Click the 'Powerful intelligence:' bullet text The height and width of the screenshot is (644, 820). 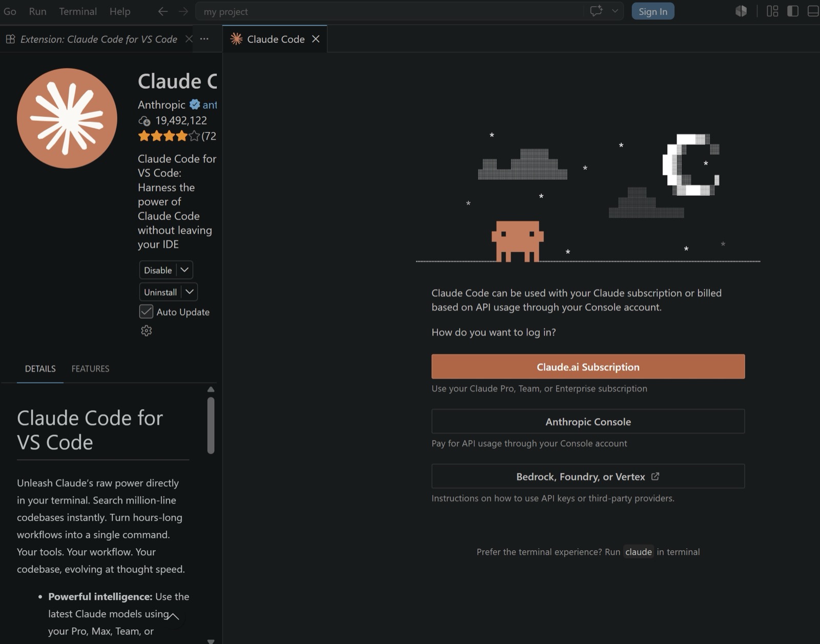point(100,596)
